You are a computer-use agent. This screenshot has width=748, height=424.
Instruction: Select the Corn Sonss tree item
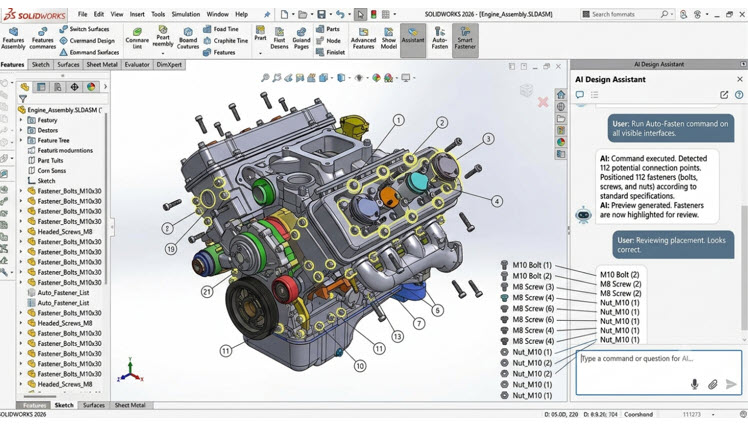pyautogui.click(x=52, y=171)
